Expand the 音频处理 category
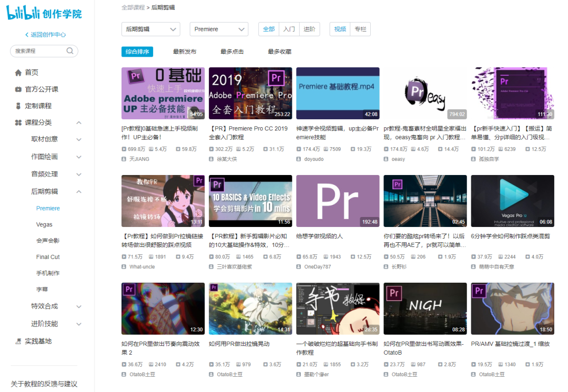The width and height of the screenshot is (568, 392). (x=78, y=174)
